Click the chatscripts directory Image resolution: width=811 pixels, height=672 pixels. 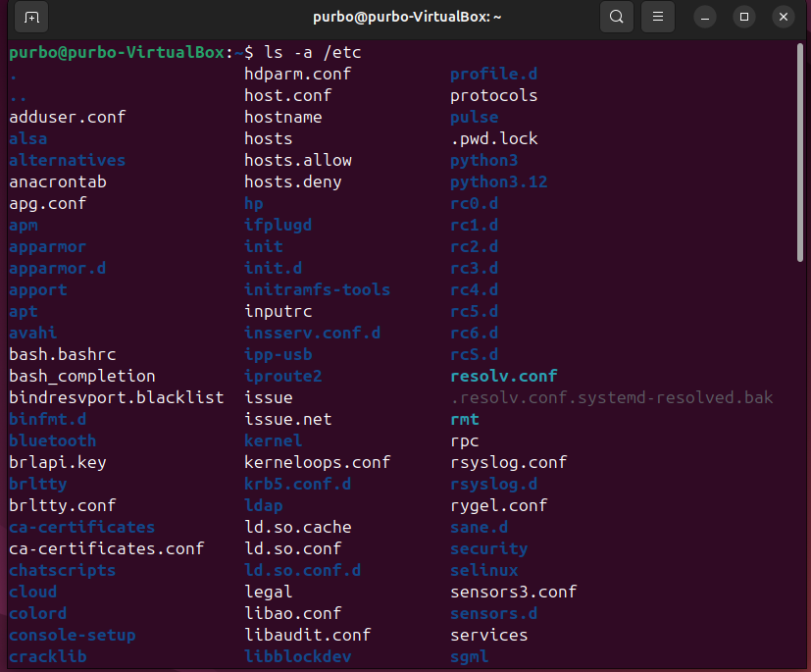(63, 570)
